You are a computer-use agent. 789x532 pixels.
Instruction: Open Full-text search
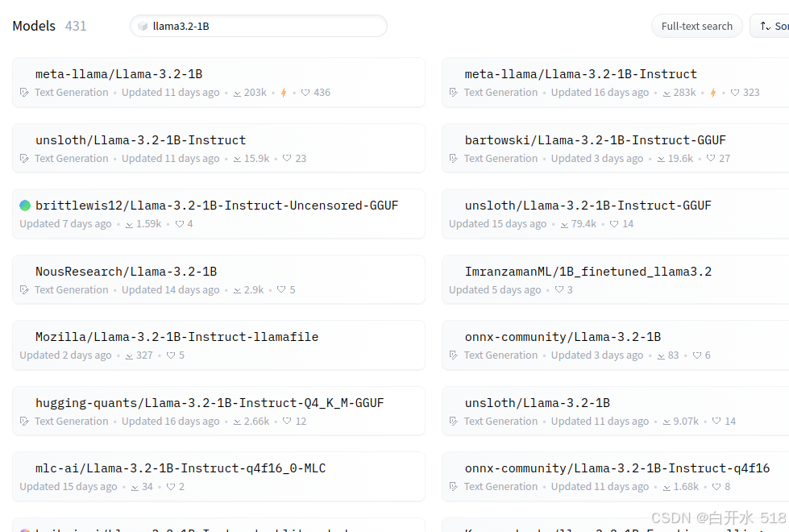click(696, 26)
